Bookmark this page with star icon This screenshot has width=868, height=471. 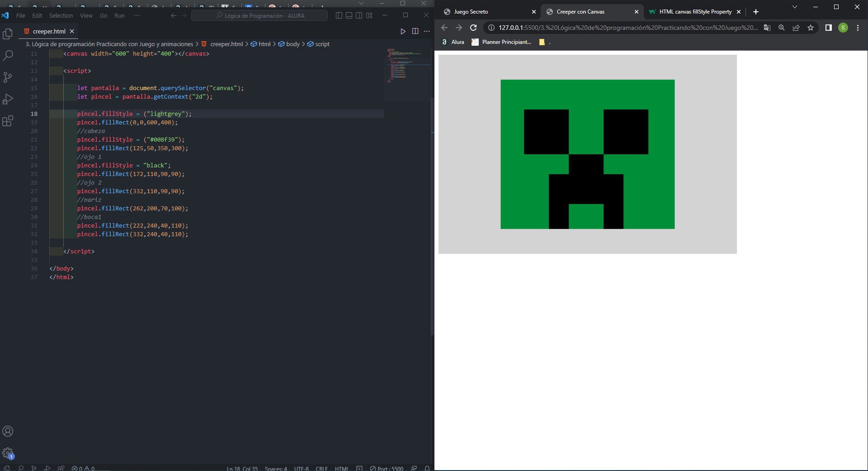811,28
